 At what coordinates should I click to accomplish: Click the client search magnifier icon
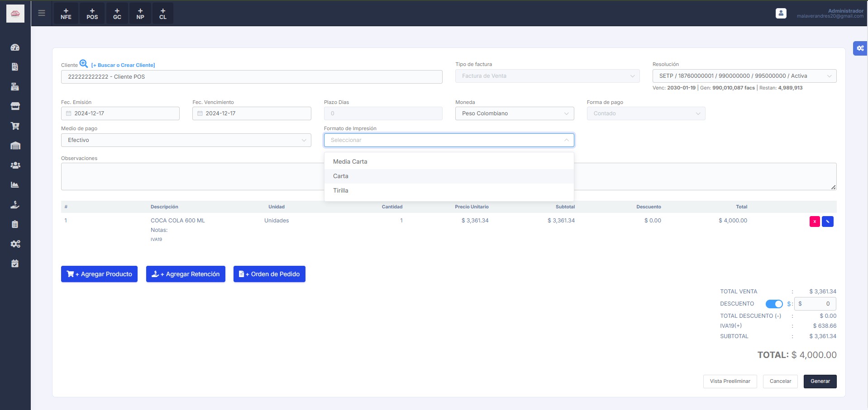point(84,64)
